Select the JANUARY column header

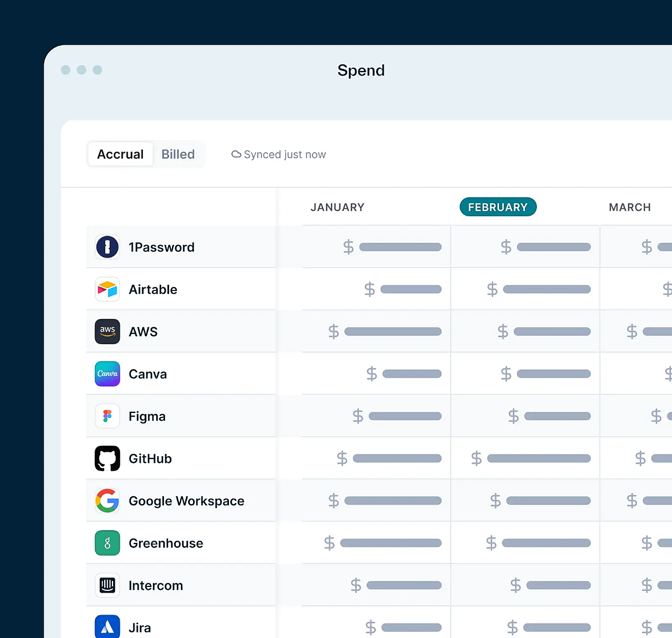click(x=338, y=207)
